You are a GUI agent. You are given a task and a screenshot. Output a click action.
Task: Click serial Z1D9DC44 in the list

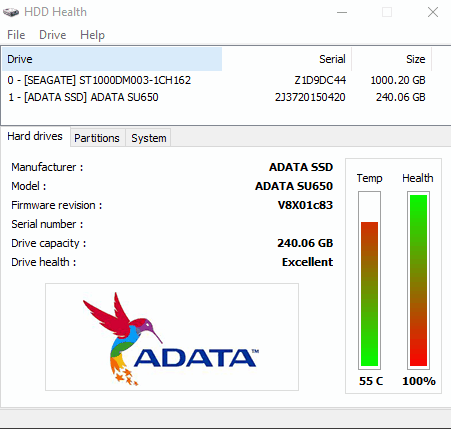[x=320, y=80]
